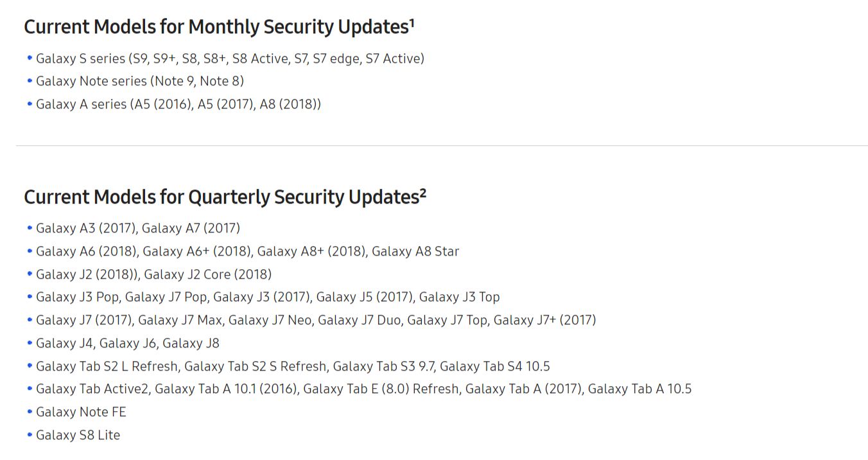The image size is (868, 460).
Task: Click the Galaxy Tab S4 10.5 text
Action: tap(494, 366)
